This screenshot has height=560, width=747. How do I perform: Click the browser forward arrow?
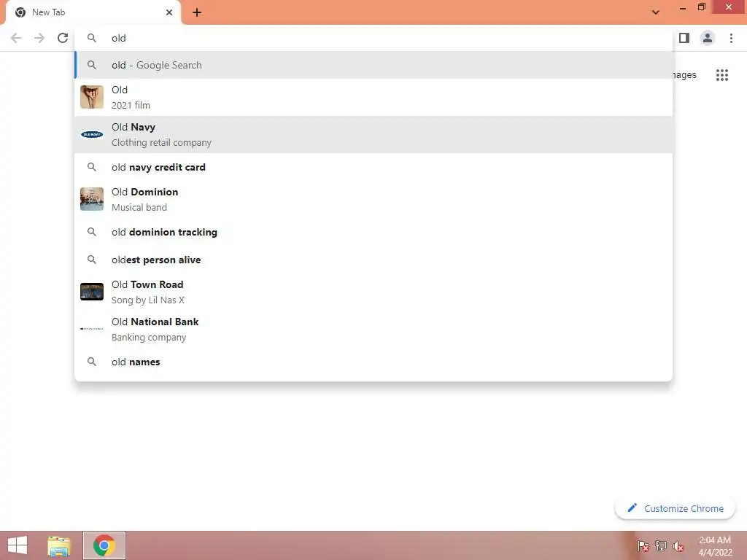[x=39, y=38]
